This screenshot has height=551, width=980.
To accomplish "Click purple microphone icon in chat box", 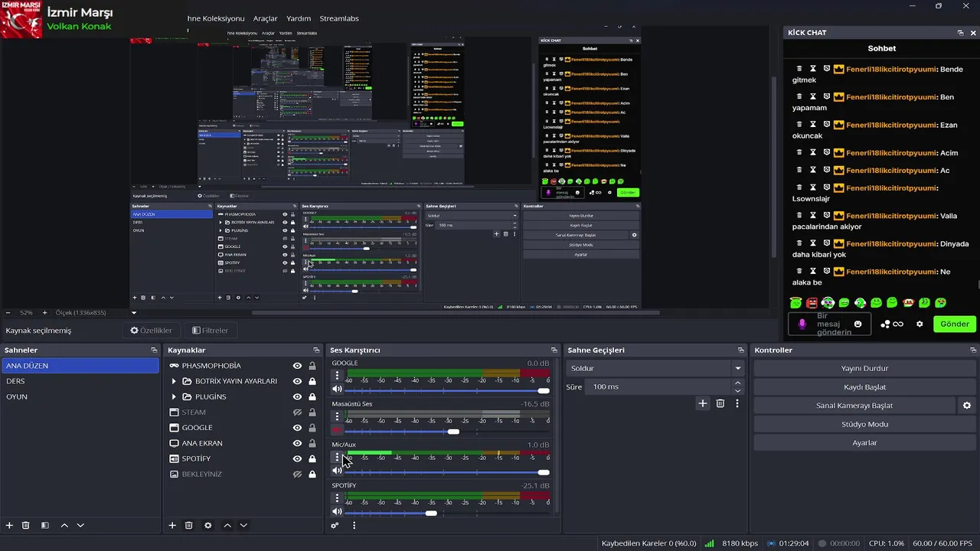I will coord(802,324).
